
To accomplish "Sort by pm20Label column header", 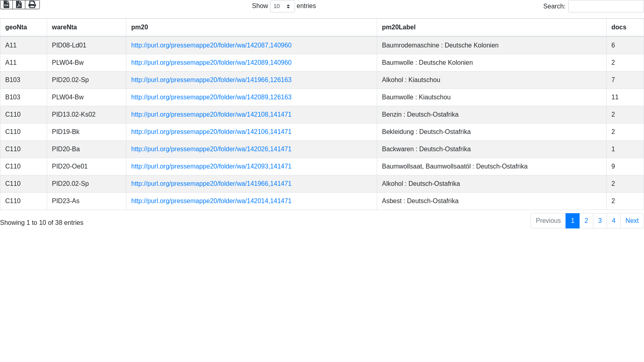I will (x=398, y=27).
